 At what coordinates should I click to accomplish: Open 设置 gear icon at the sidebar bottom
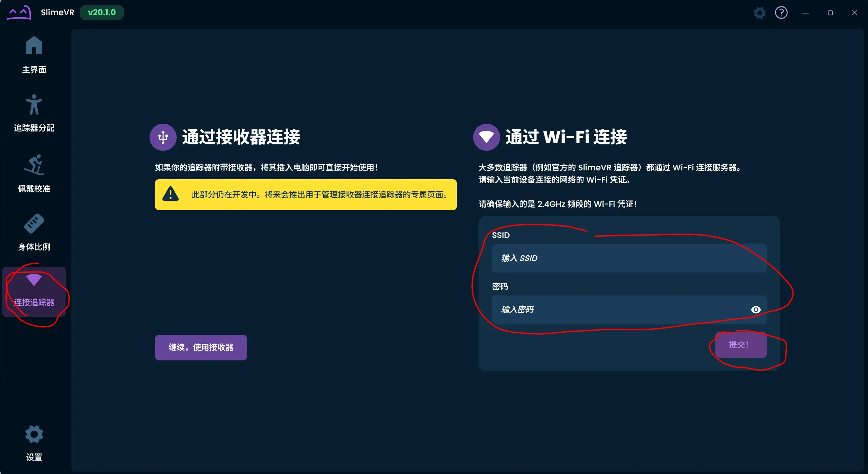(x=34, y=434)
